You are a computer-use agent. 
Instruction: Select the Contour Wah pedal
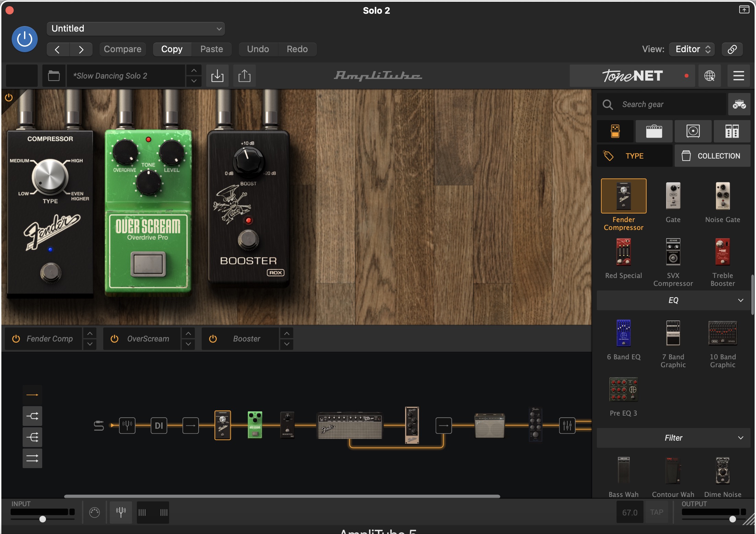tap(673, 471)
